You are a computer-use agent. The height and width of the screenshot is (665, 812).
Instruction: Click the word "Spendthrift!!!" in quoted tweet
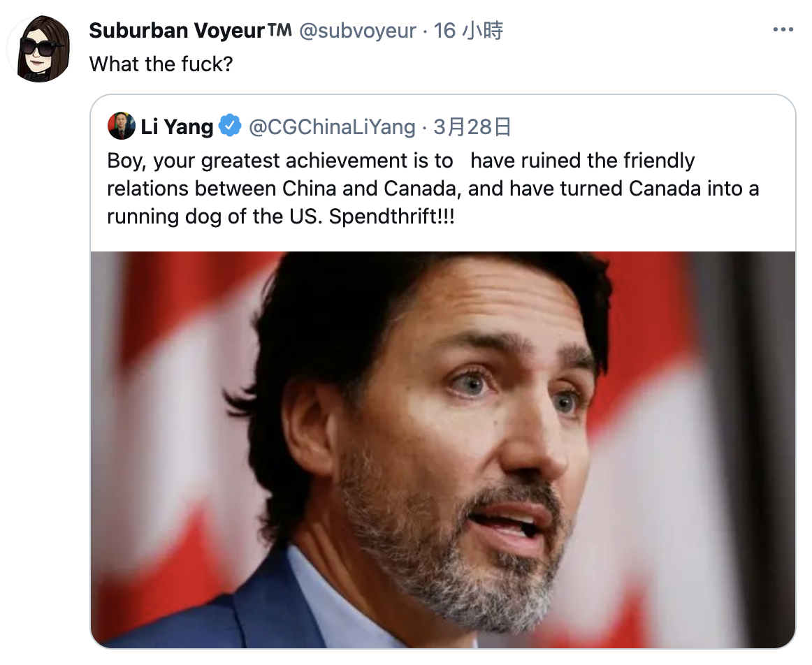[x=391, y=216]
